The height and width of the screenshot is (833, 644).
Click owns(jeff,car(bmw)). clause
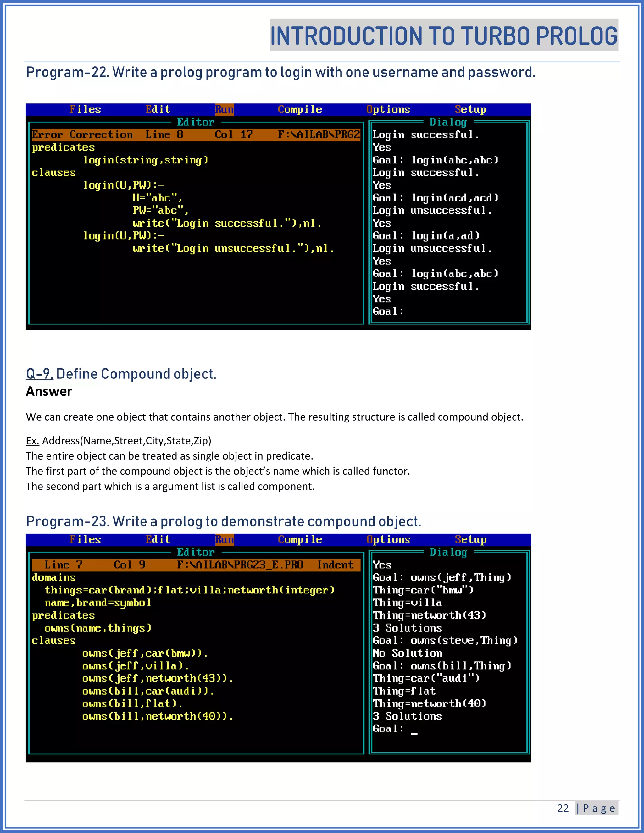(x=145, y=654)
